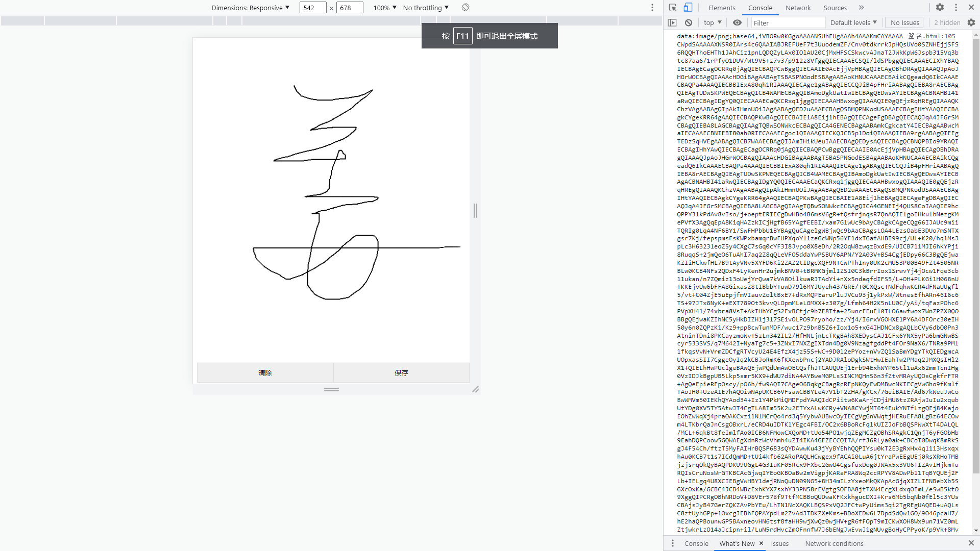Open the Elements tab

point(722,8)
